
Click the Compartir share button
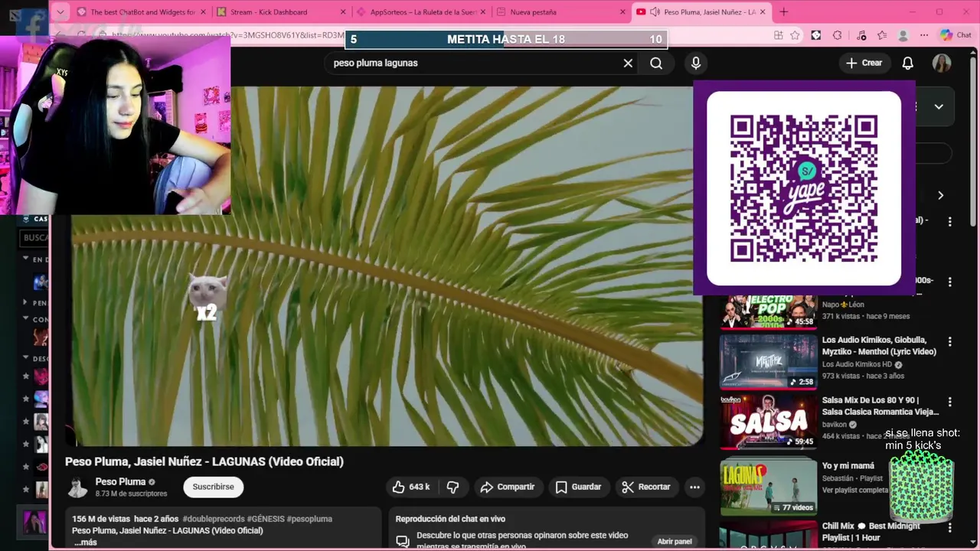tap(507, 487)
